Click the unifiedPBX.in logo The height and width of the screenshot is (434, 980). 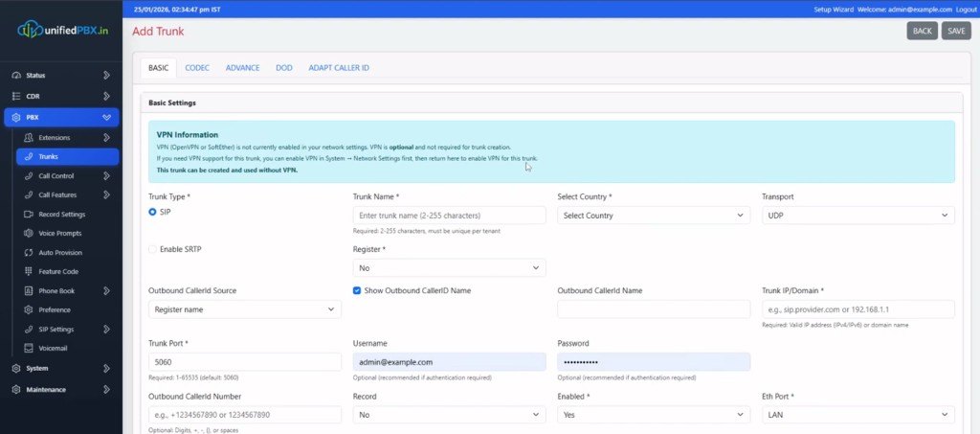63,30
